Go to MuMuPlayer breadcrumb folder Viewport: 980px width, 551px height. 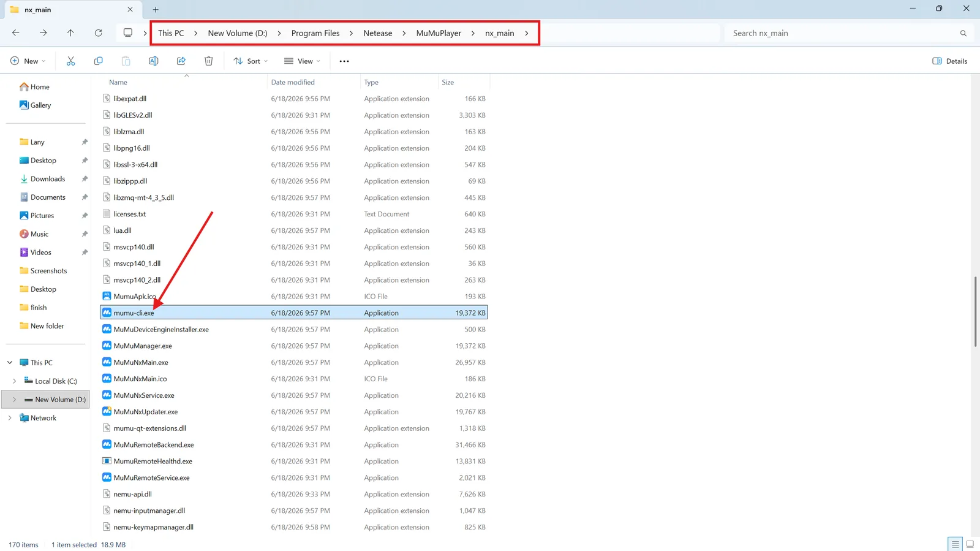pyautogui.click(x=439, y=33)
